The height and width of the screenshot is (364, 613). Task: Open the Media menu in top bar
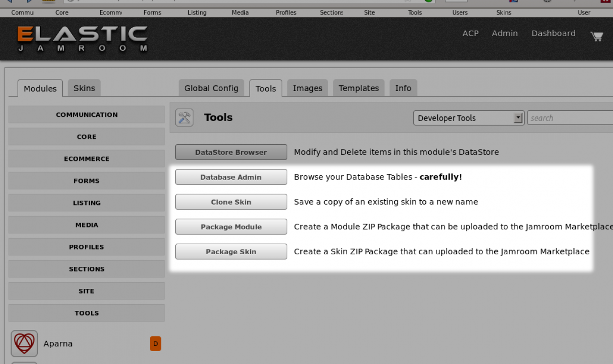click(x=240, y=12)
